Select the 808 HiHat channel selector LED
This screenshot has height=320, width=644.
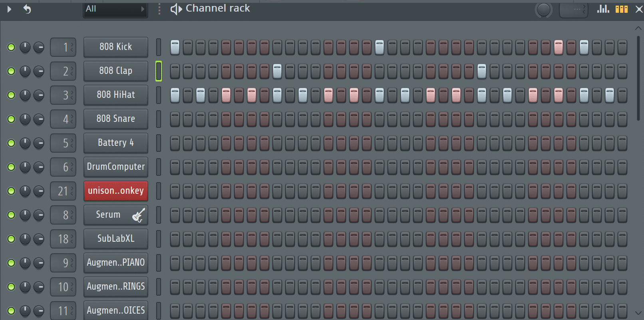(x=159, y=95)
